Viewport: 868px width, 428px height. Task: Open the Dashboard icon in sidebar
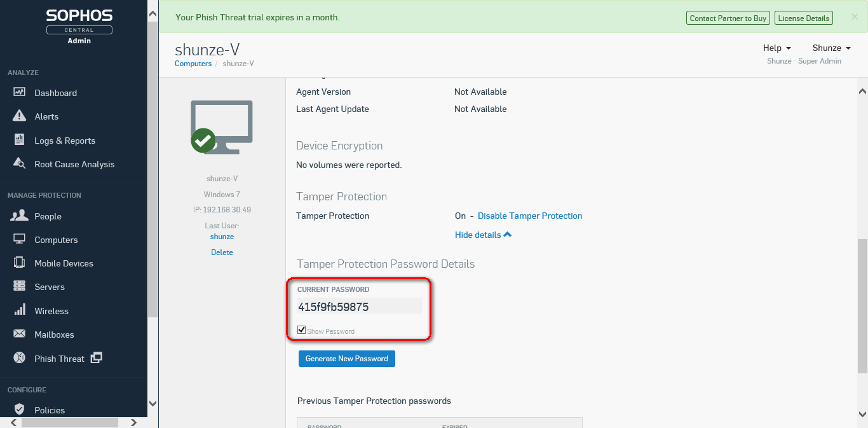[x=20, y=92]
